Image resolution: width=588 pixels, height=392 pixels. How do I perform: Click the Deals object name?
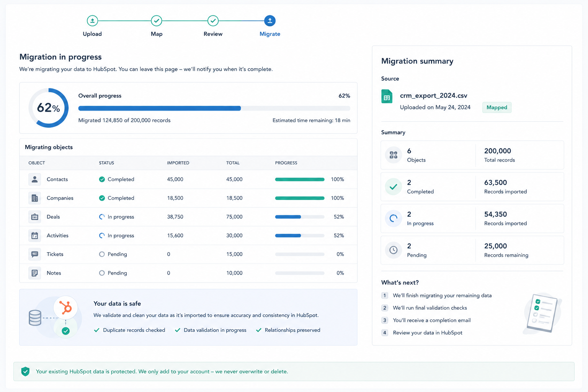pyautogui.click(x=53, y=217)
